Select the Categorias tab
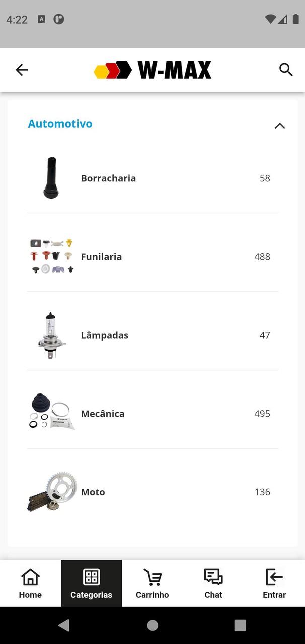 tap(91, 583)
